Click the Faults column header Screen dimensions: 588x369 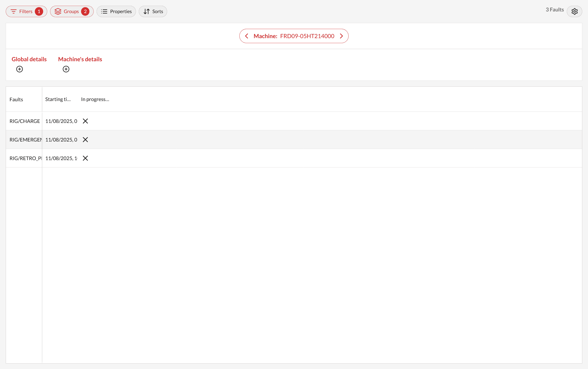point(16,100)
